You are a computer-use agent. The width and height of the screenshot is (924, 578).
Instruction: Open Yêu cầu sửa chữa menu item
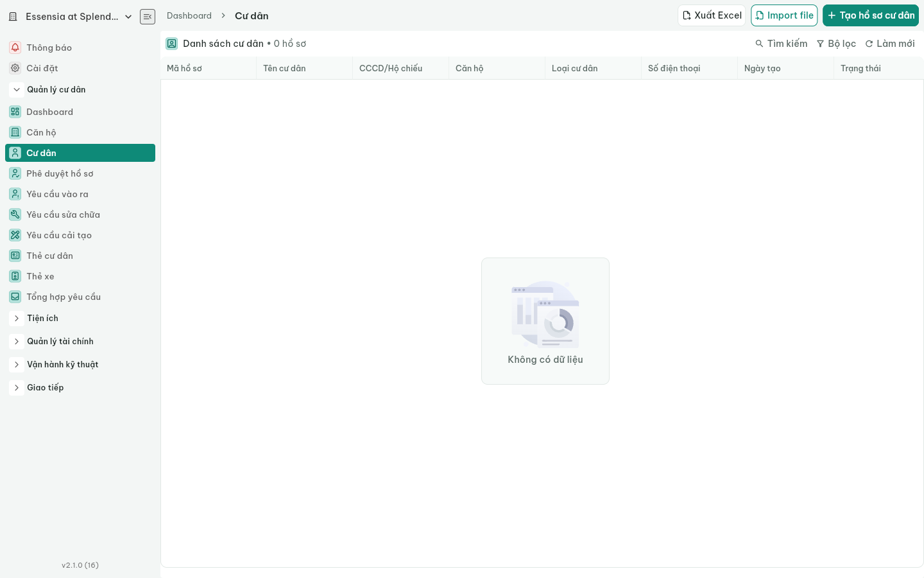(x=80, y=215)
